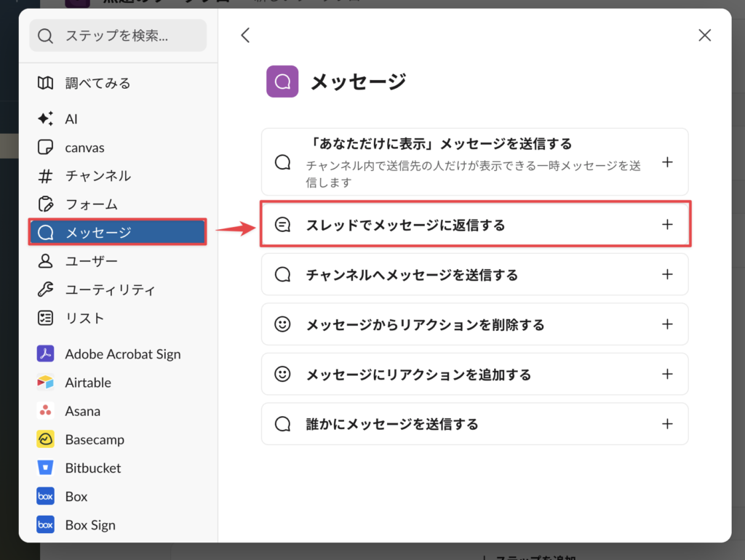
Task: Select フォーム in the step categories
Action: click(x=91, y=204)
